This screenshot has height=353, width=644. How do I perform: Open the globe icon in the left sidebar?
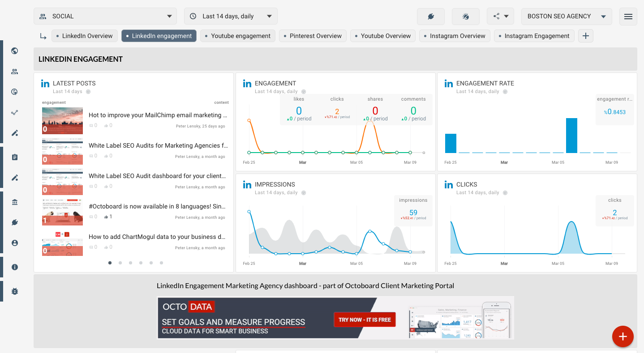coord(15,51)
